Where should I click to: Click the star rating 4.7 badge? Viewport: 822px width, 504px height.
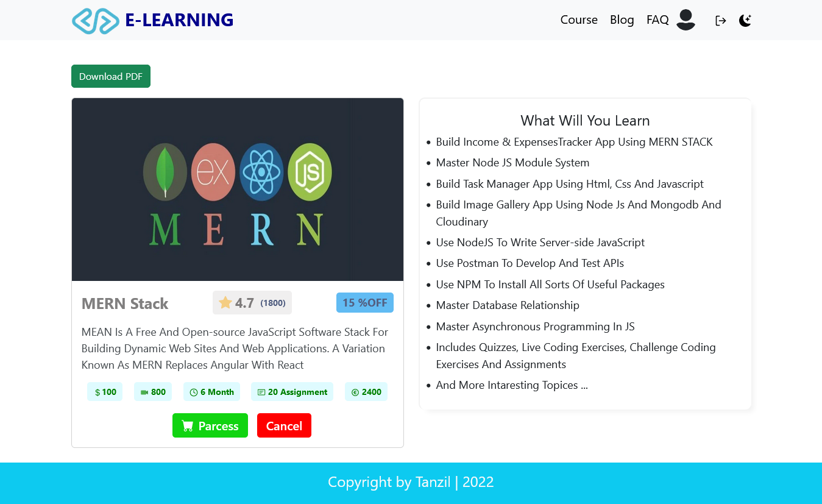pos(252,303)
